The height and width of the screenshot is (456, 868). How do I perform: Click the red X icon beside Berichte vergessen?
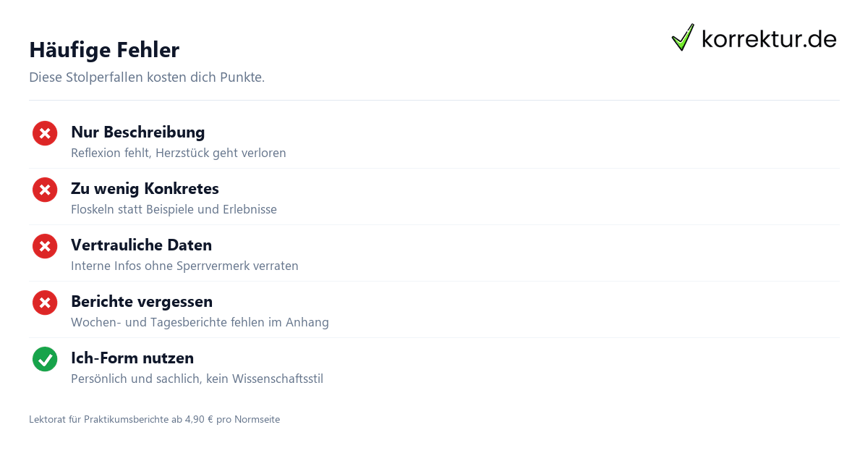pyautogui.click(x=45, y=303)
